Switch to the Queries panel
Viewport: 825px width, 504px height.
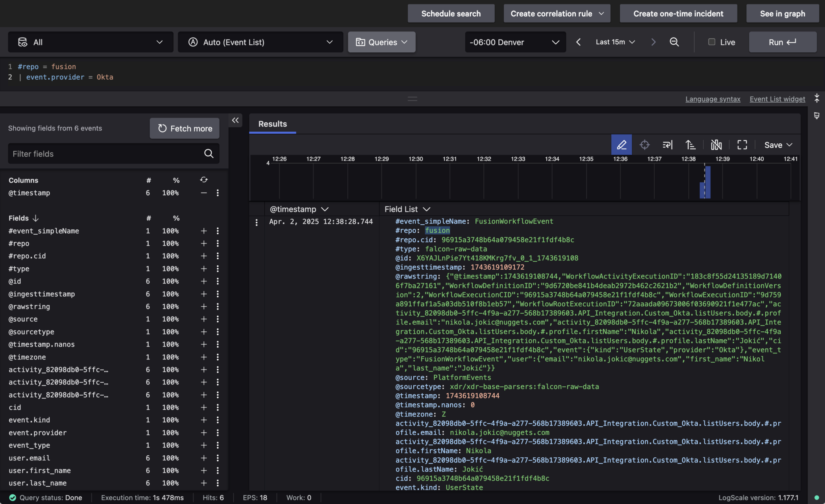[x=381, y=42]
